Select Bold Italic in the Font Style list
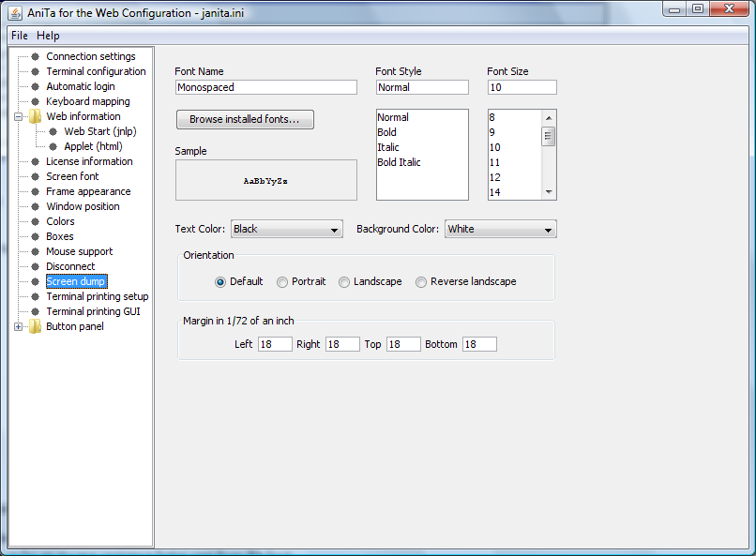Screen dimensions: 756x556 [399, 162]
